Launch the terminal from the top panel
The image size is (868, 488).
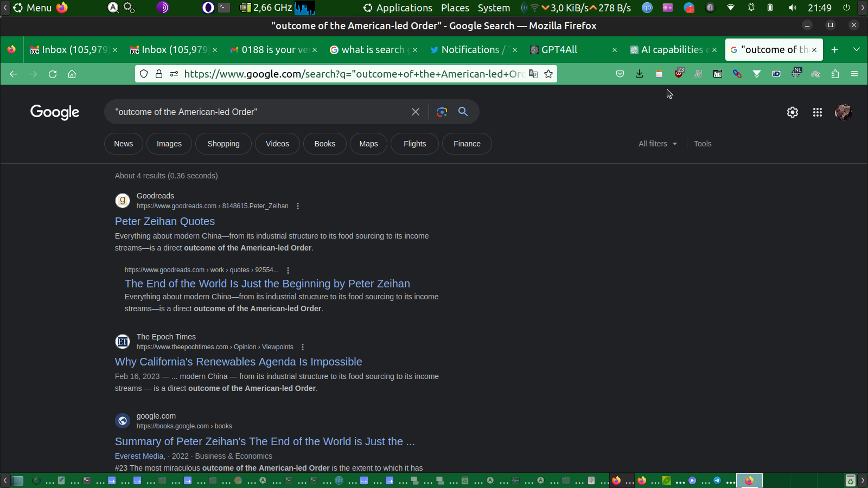click(x=224, y=8)
